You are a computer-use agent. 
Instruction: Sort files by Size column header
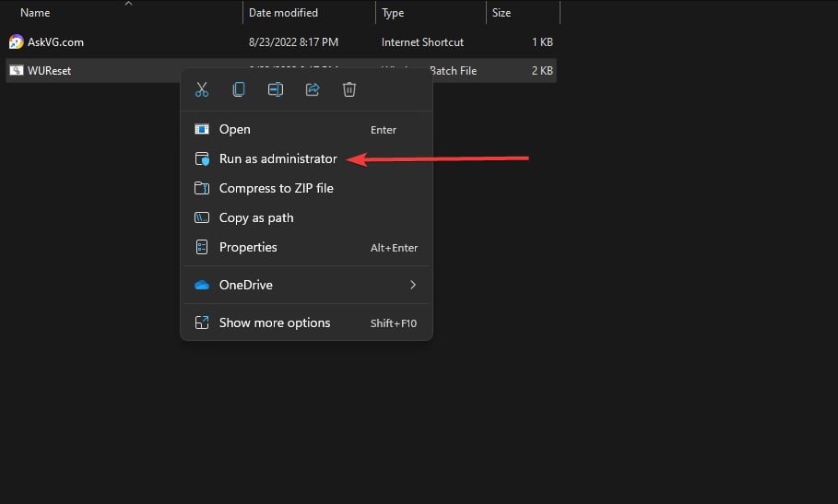(502, 13)
